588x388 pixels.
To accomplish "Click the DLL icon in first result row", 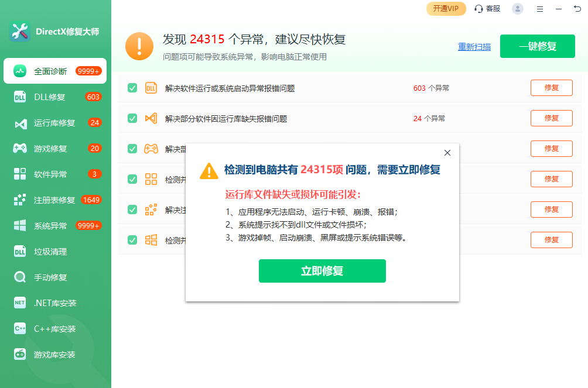I will [x=151, y=88].
